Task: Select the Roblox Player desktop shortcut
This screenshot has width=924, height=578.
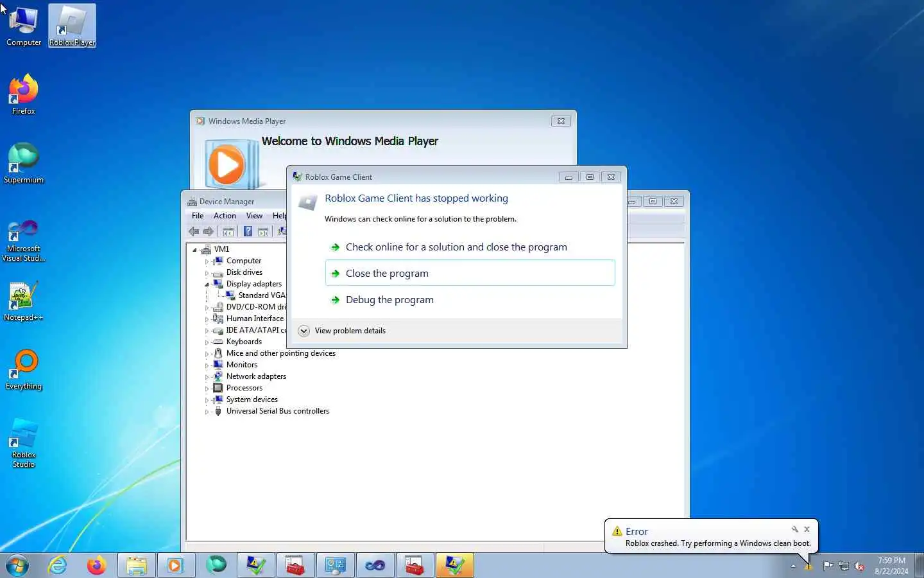Action: [72, 26]
